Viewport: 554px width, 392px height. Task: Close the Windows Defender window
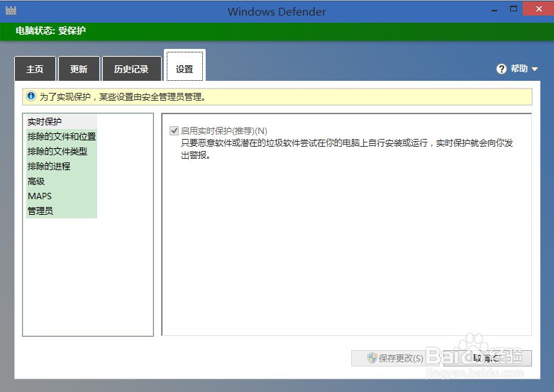(538, 9)
